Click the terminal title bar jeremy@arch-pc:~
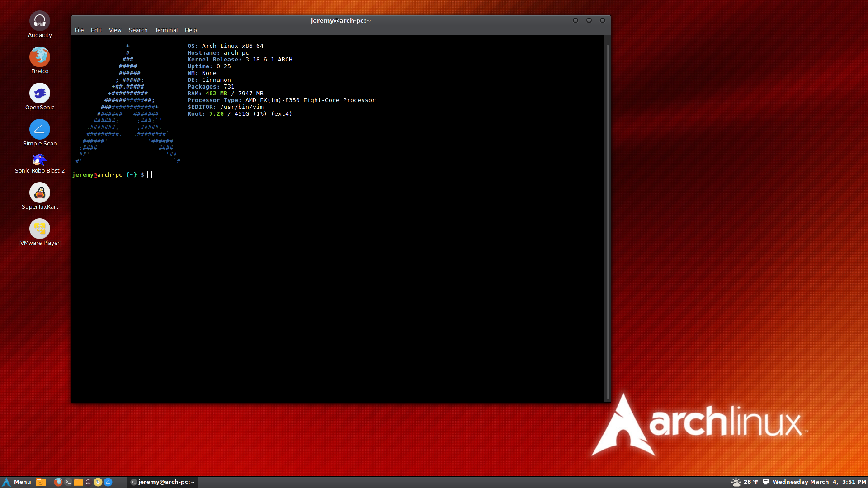The image size is (868, 488). (340, 20)
